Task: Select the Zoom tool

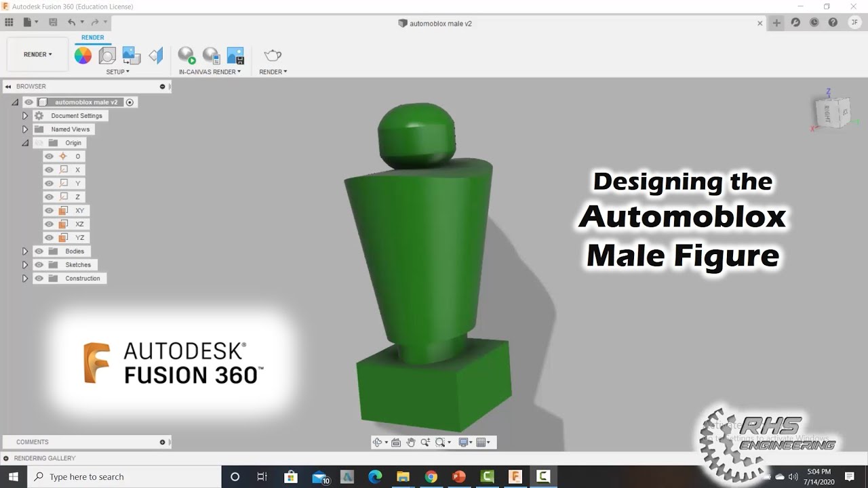Action: click(425, 443)
